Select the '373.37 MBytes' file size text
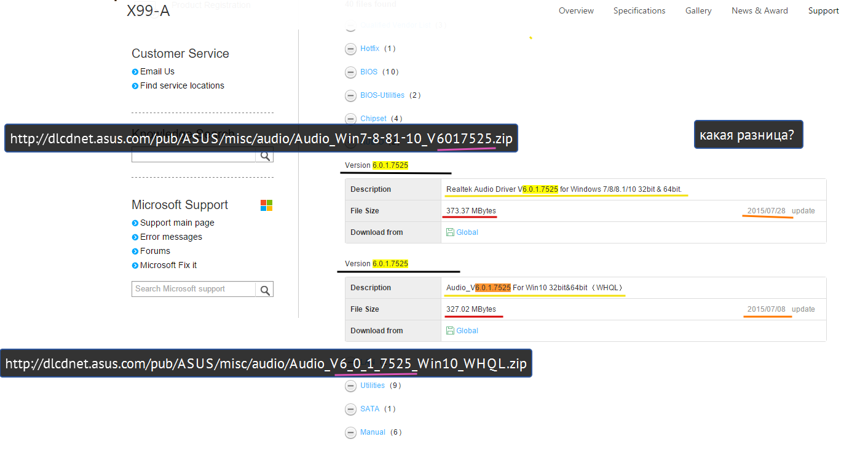 click(471, 211)
